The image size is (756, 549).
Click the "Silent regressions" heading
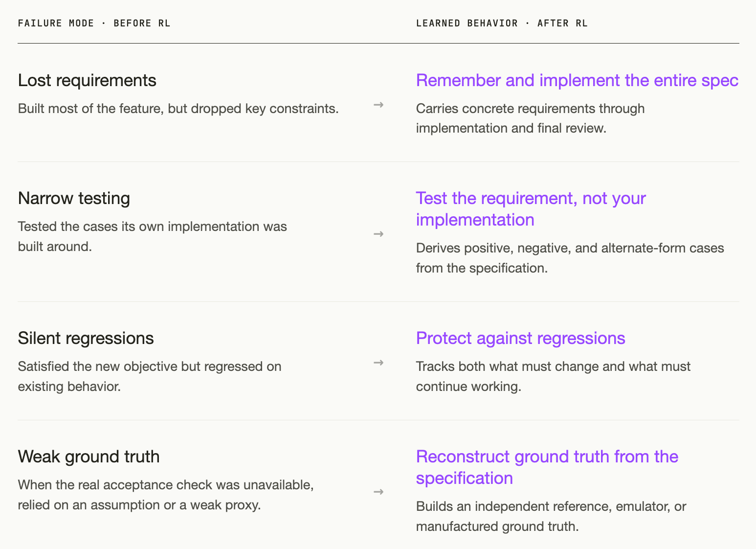point(86,338)
